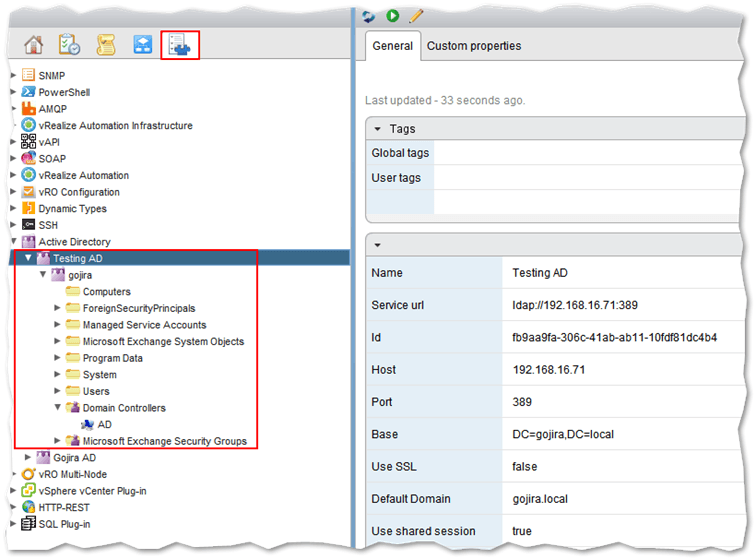Open the Workflows view icon

pyautogui.click(x=143, y=45)
